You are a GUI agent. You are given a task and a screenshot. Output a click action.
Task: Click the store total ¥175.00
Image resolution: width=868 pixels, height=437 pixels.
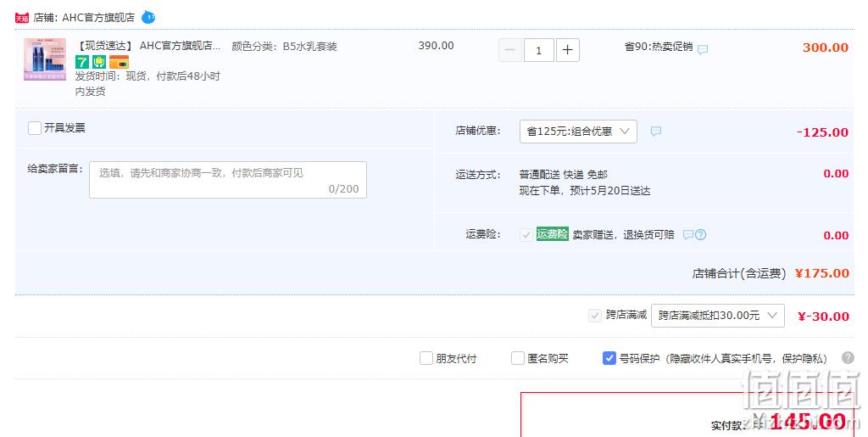point(822,273)
